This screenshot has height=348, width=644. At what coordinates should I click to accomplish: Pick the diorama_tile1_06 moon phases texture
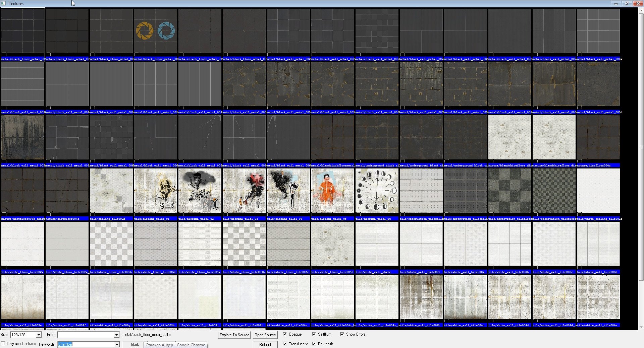[x=377, y=191]
